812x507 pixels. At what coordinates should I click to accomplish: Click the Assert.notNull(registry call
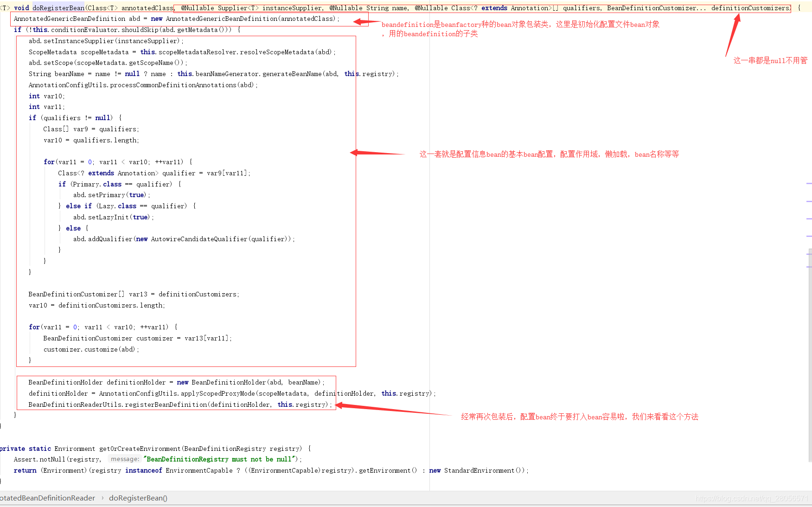click(x=57, y=459)
